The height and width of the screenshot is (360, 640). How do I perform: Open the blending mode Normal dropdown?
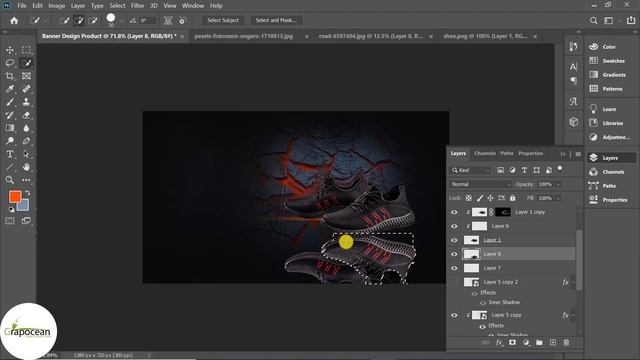(x=480, y=184)
